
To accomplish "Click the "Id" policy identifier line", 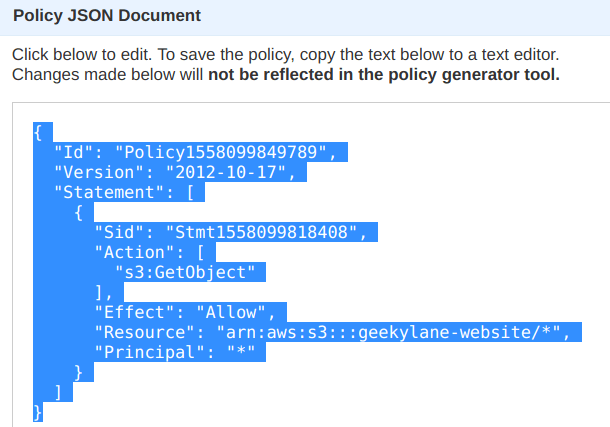I will [x=195, y=152].
